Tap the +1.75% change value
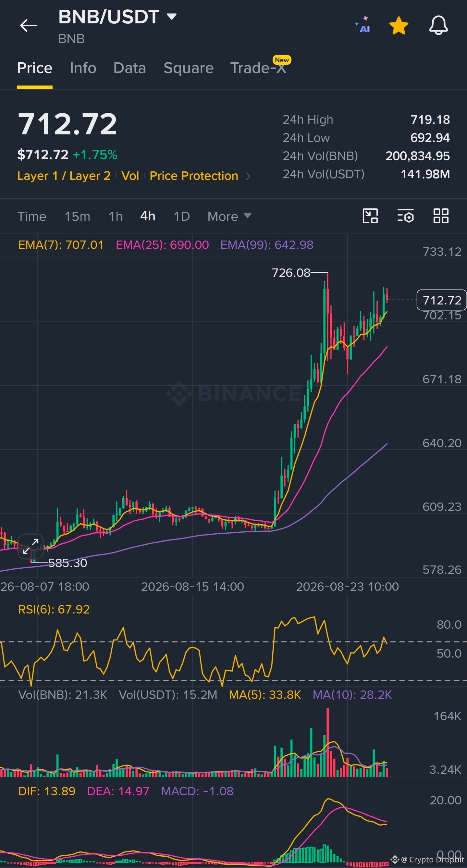 [95, 155]
